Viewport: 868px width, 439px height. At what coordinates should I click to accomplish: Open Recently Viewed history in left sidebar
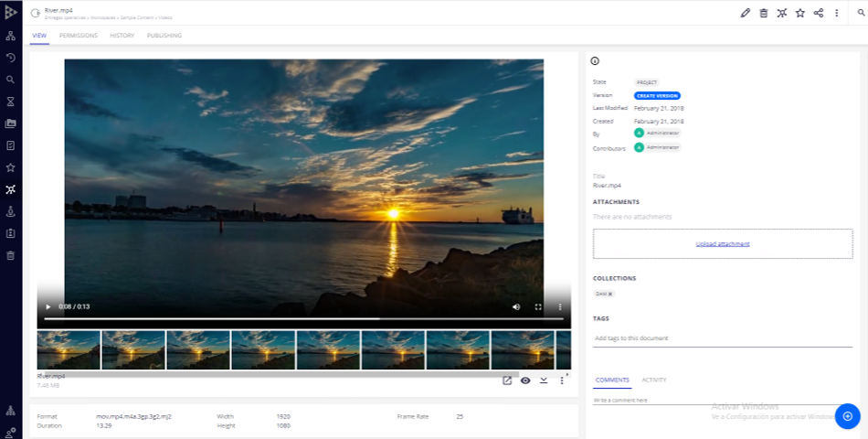click(11, 58)
